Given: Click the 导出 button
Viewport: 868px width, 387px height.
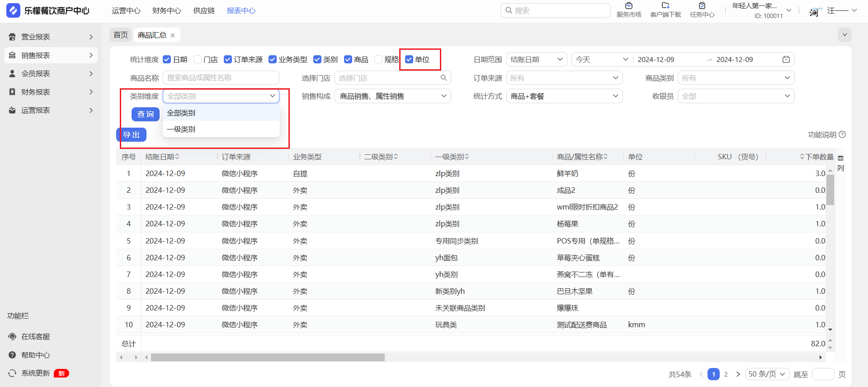Looking at the screenshot, I should coord(132,134).
